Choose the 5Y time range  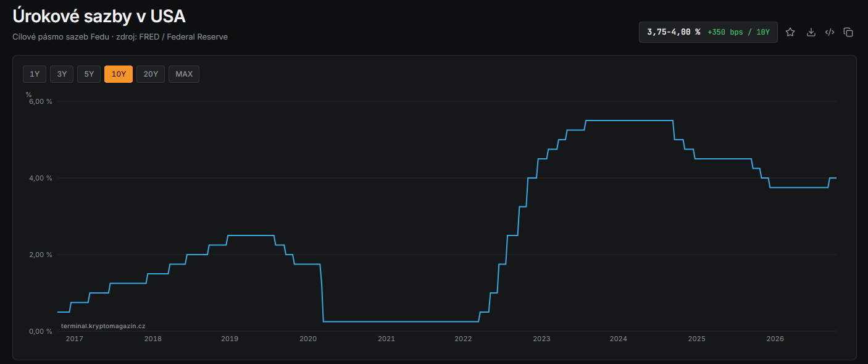(x=89, y=74)
